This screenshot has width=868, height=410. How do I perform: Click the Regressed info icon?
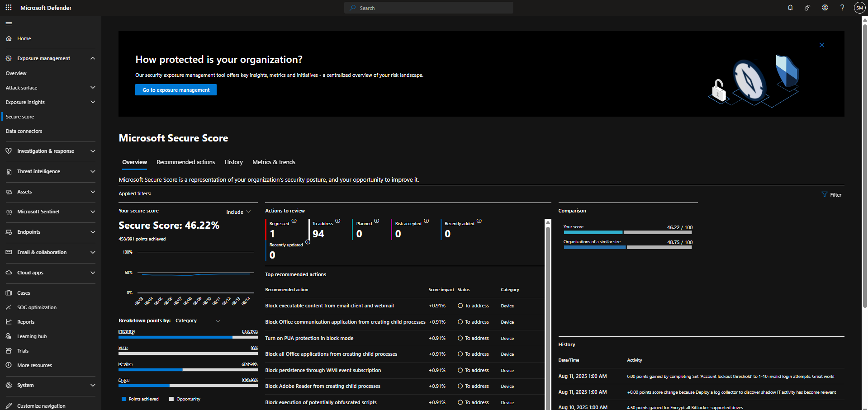294,221
